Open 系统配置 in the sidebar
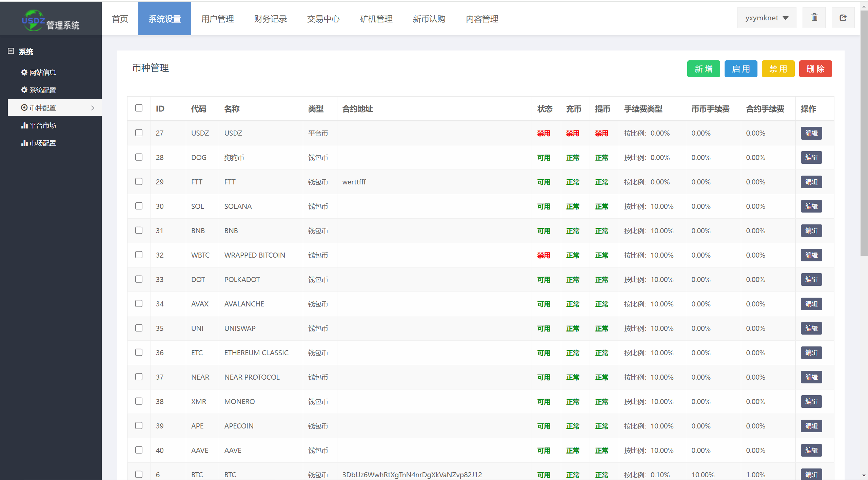The width and height of the screenshot is (868, 480). (x=39, y=90)
